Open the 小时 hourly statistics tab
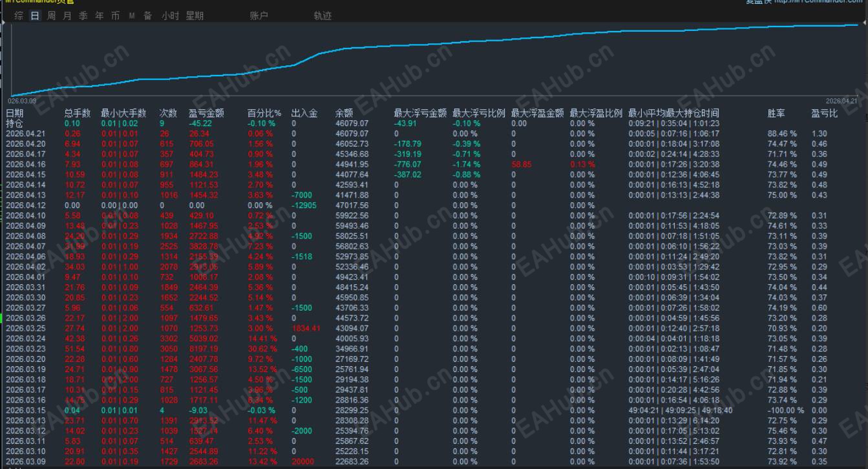The image size is (868, 469). tap(171, 16)
